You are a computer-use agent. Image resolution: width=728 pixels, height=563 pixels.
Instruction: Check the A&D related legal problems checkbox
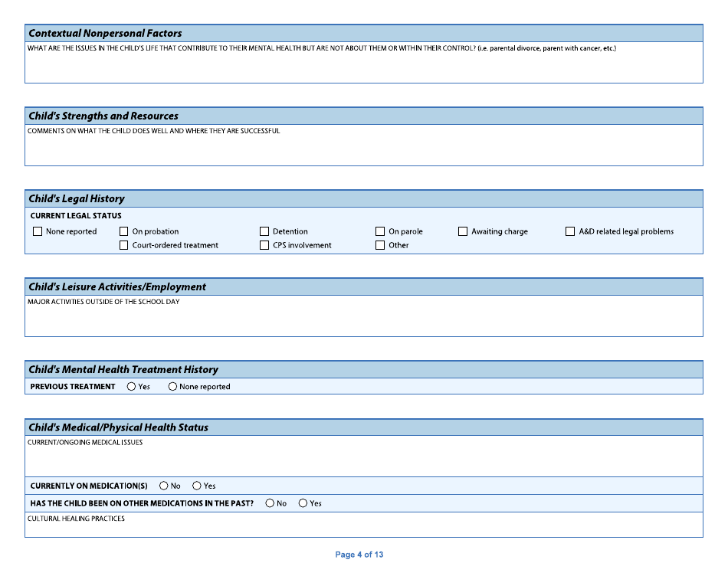click(570, 231)
